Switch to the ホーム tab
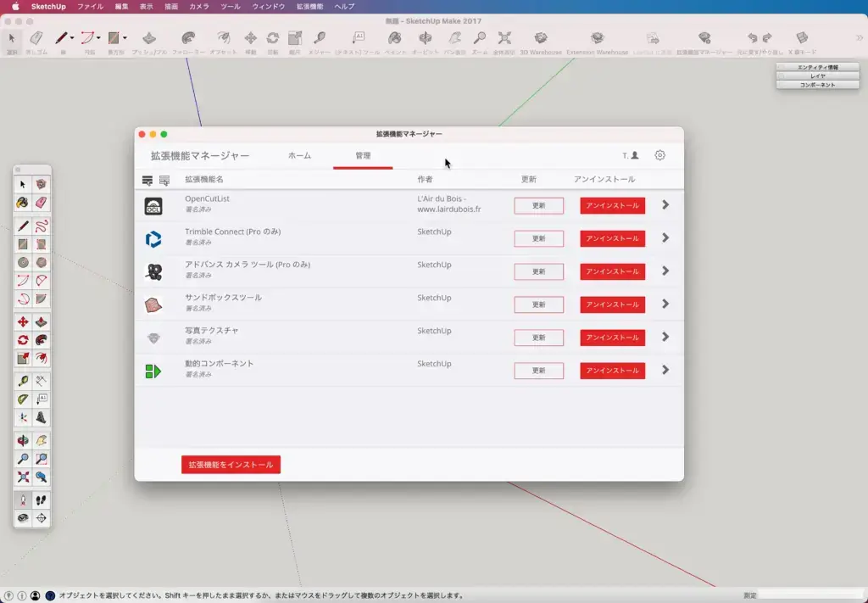Image resolution: width=868 pixels, height=603 pixels. tap(299, 155)
